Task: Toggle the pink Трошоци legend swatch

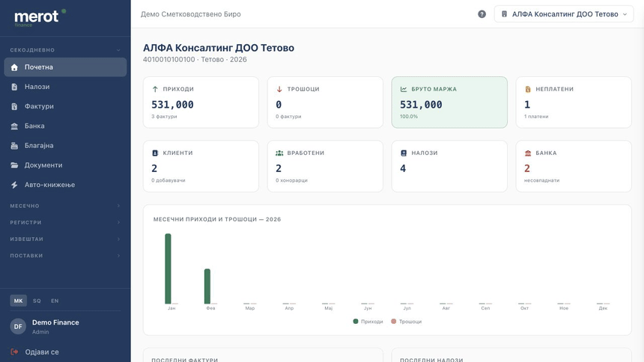Action: point(393,322)
